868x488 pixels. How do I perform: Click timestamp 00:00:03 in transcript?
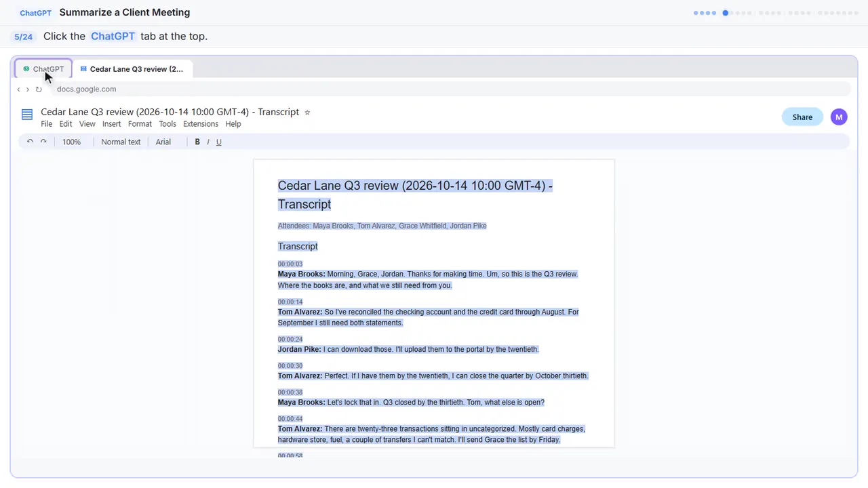pyautogui.click(x=290, y=264)
